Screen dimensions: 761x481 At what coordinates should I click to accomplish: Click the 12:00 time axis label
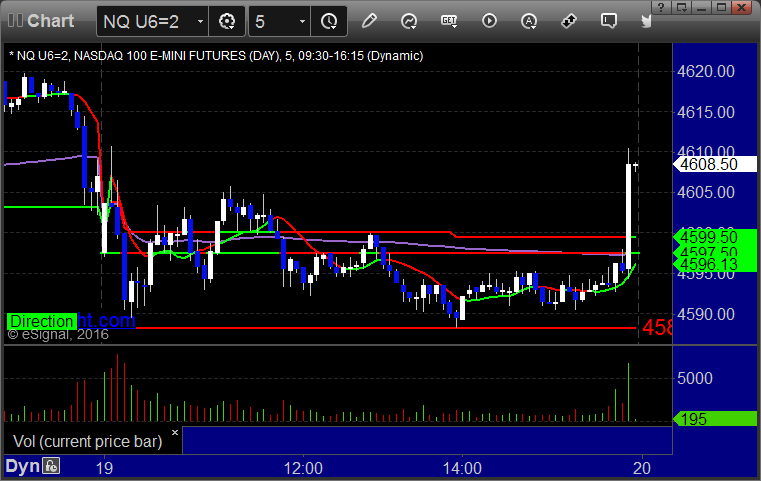click(303, 468)
